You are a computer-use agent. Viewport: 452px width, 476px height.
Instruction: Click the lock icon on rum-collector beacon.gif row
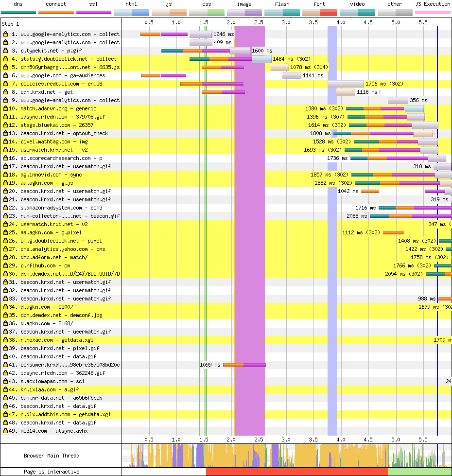click(5, 216)
